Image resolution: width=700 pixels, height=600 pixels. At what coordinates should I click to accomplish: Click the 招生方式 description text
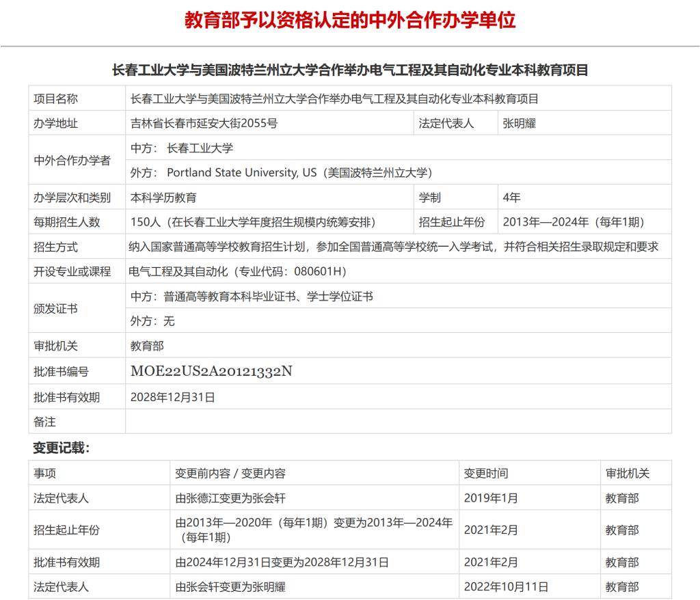tap(394, 247)
